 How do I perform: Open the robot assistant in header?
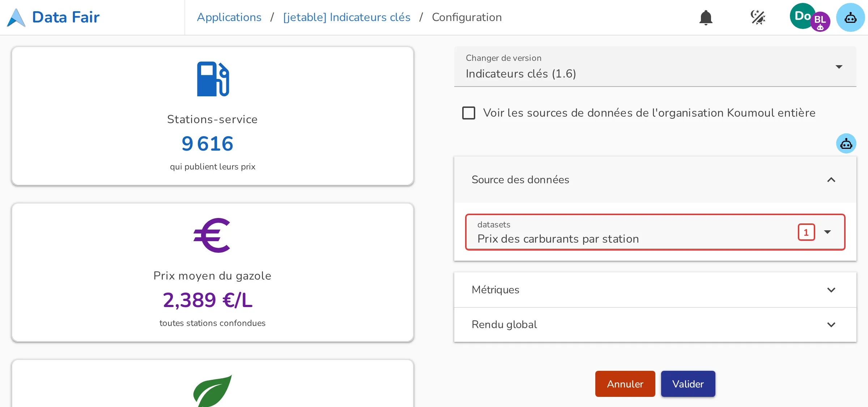850,17
